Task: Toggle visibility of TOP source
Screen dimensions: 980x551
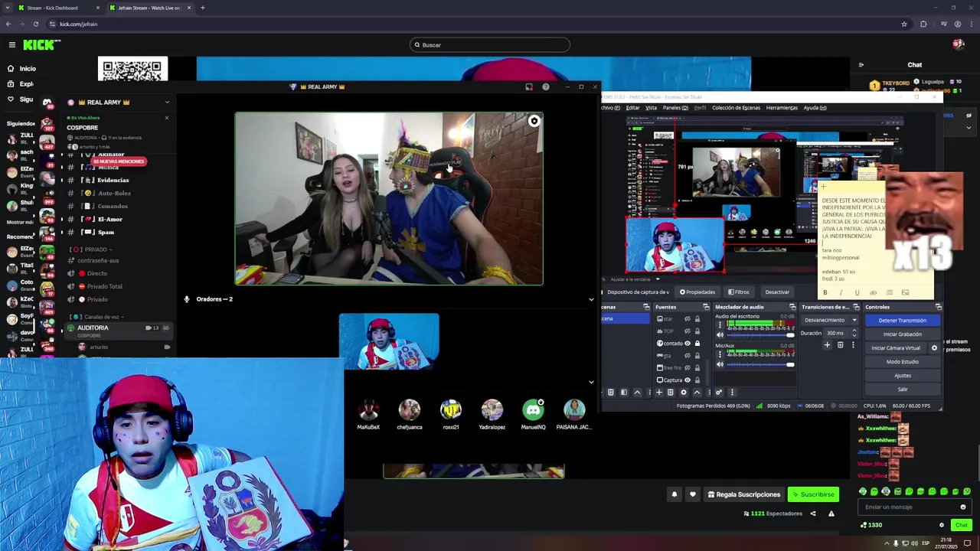Action: [x=687, y=331]
